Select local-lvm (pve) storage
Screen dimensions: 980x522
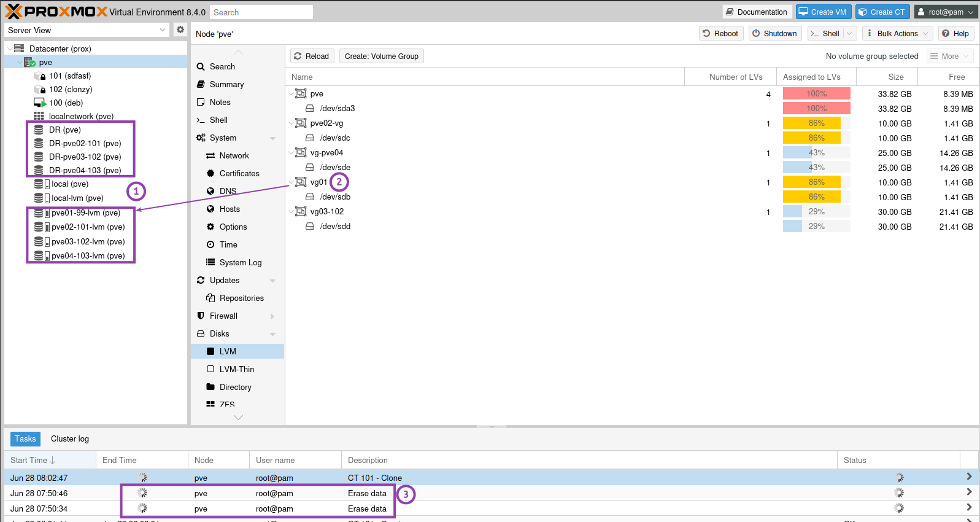77,198
